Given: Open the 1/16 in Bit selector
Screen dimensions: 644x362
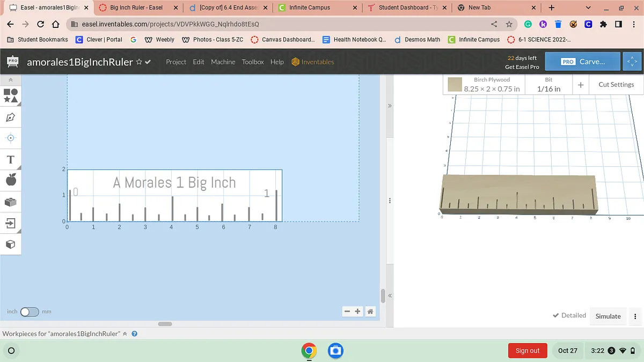Looking at the screenshot, I should coord(548,85).
